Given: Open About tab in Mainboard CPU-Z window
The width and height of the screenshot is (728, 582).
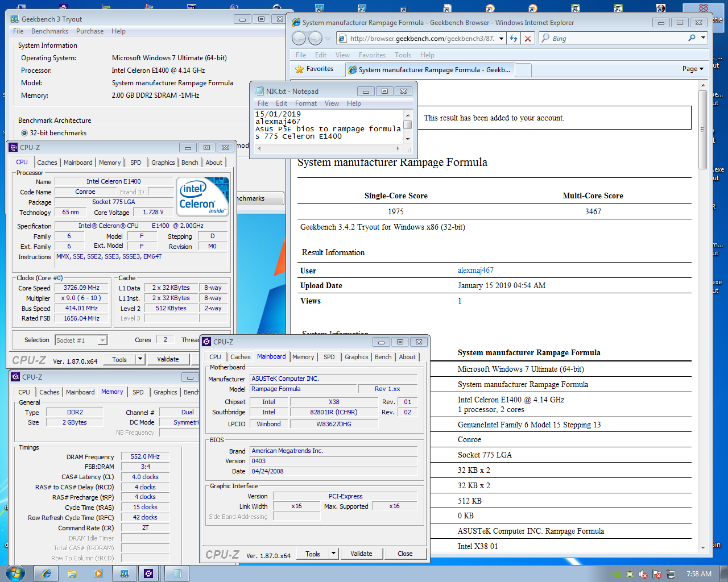Looking at the screenshot, I should 407,357.
